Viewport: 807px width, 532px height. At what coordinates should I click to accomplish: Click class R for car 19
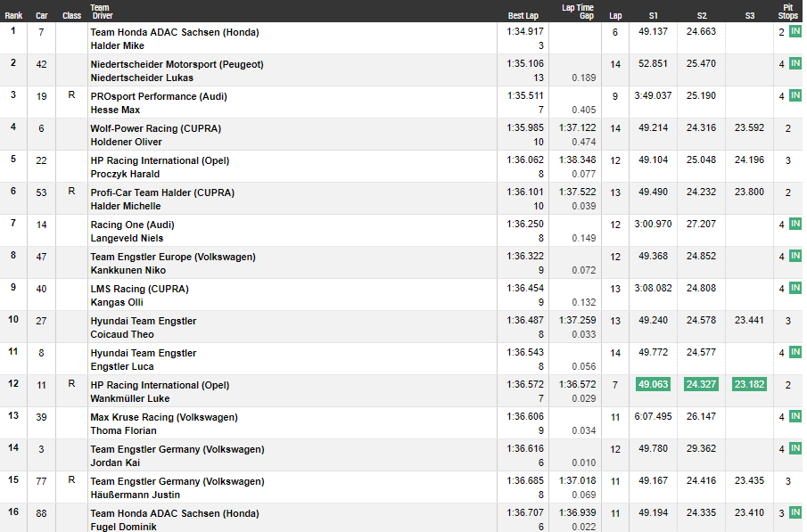tap(71, 95)
